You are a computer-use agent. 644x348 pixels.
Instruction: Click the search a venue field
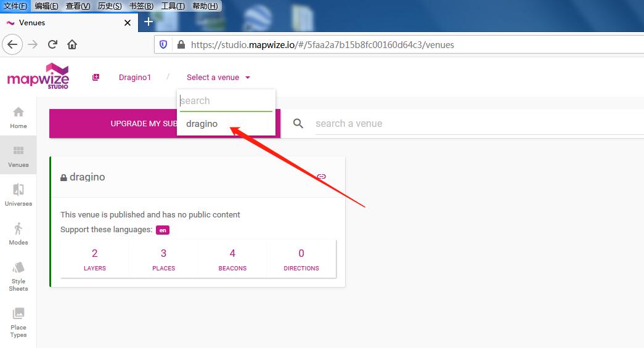click(479, 124)
